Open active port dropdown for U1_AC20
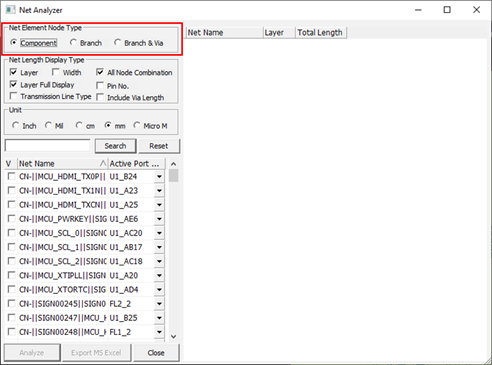Screen dimensions: 492x365 click(x=159, y=233)
